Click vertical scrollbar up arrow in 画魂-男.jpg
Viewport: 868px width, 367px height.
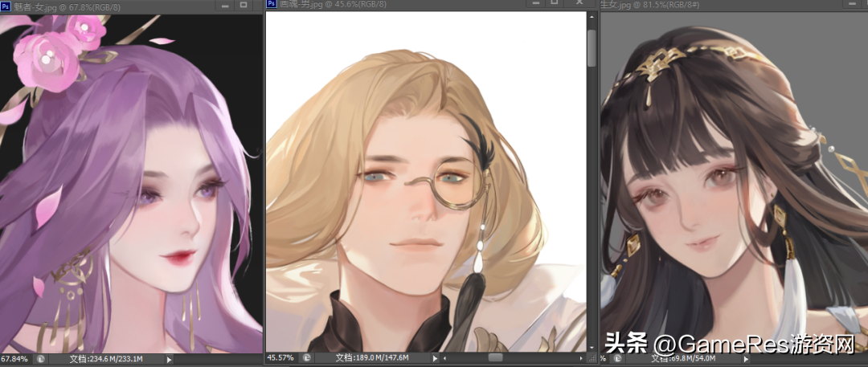coord(592,17)
